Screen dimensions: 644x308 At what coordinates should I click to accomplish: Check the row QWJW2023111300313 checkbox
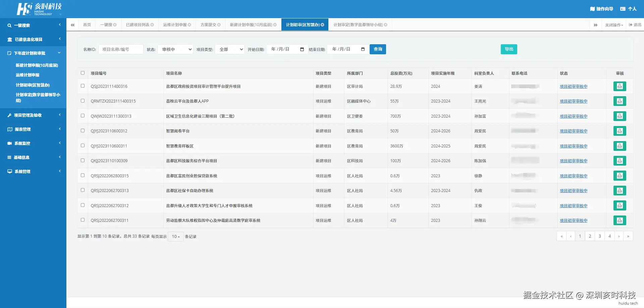(83, 116)
